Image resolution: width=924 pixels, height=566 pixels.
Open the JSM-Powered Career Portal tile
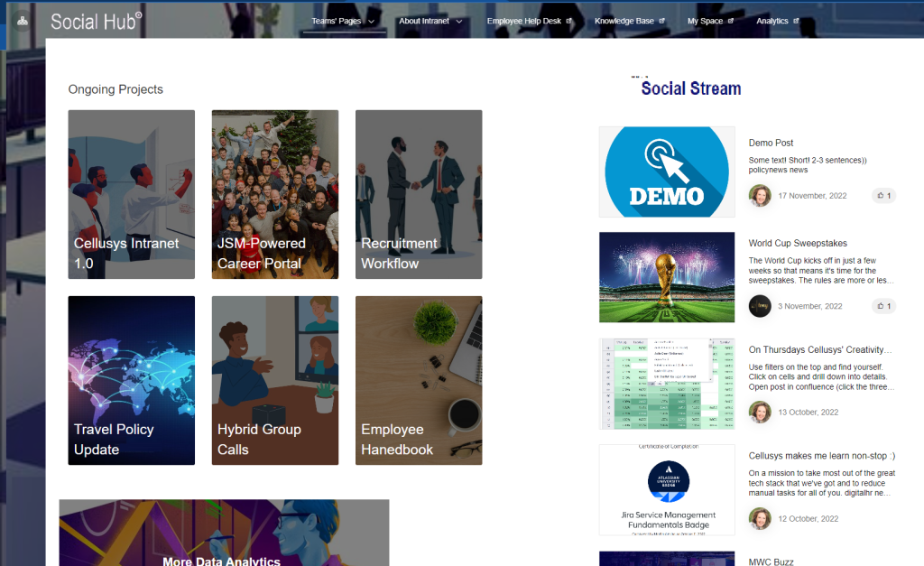pyautogui.click(x=274, y=194)
